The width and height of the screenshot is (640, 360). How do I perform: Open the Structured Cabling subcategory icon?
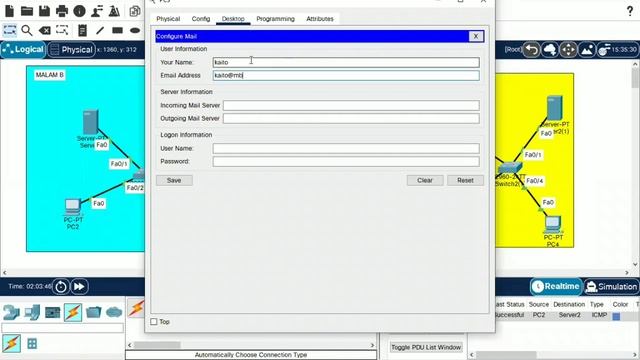pyautogui.click(x=32, y=344)
